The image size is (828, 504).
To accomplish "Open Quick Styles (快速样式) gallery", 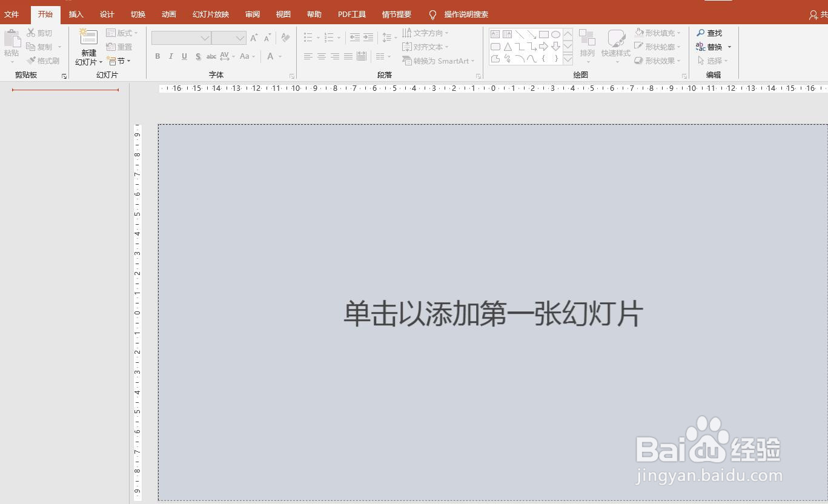I will click(x=616, y=46).
